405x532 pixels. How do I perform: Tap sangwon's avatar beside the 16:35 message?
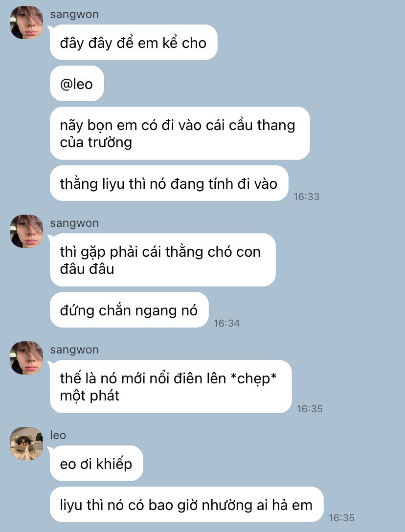pyautogui.click(x=26, y=357)
